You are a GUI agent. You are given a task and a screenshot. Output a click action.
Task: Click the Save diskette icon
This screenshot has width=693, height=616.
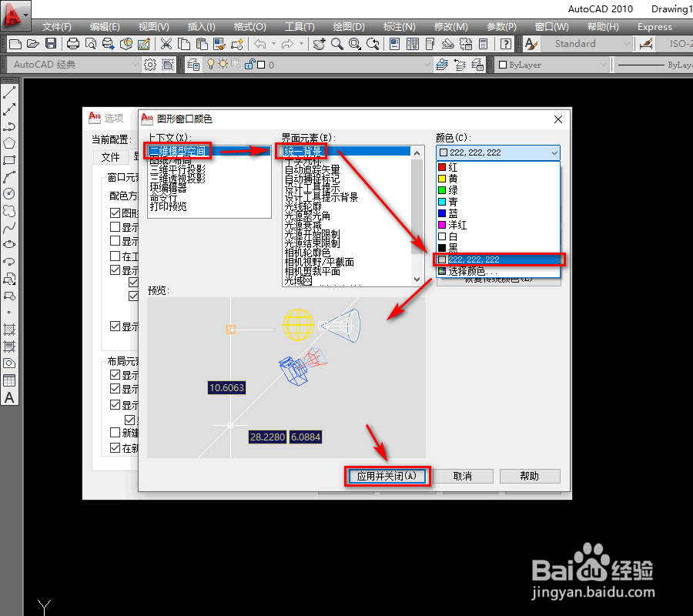tap(51, 44)
